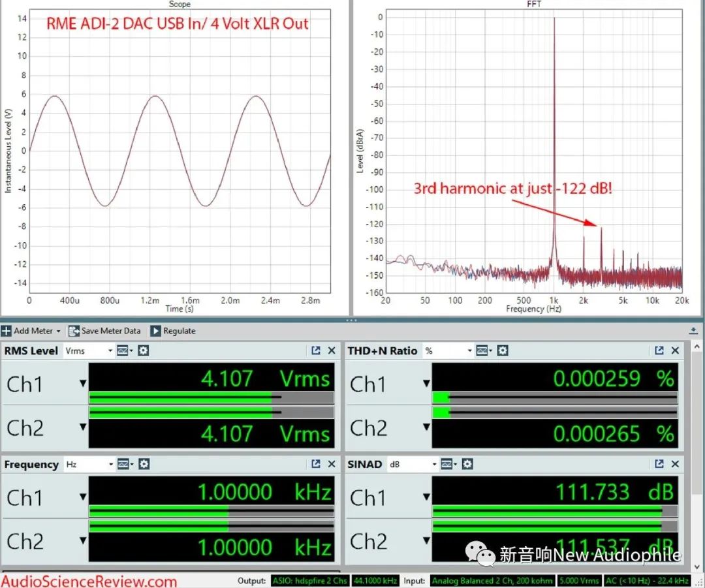The width and height of the screenshot is (705, 588).
Task: Open RMS Level meter settings gear
Action: click(x=144, y=350)
